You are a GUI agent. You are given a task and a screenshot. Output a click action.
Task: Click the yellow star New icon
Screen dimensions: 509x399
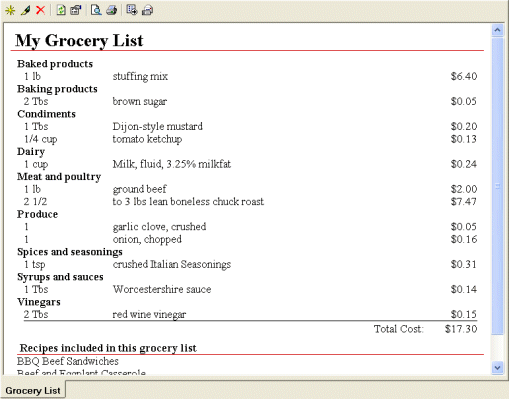(10, 10)
